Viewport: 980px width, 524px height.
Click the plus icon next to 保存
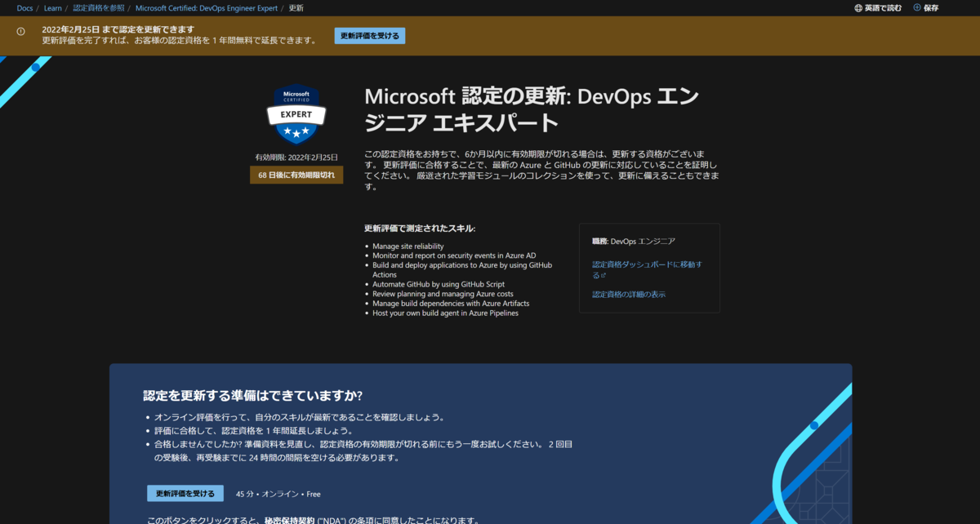tap(917, 7)
